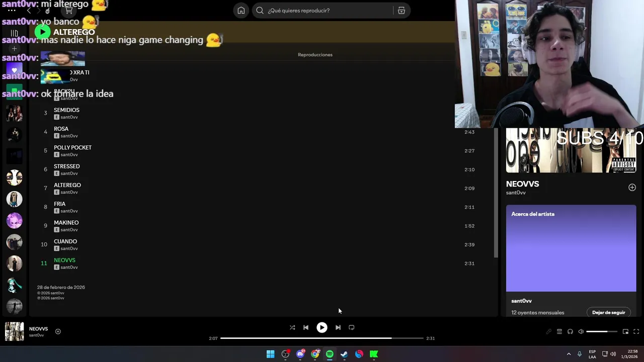
Task: Click the Dejar de seguir button
Action: [x=608, y=313]
